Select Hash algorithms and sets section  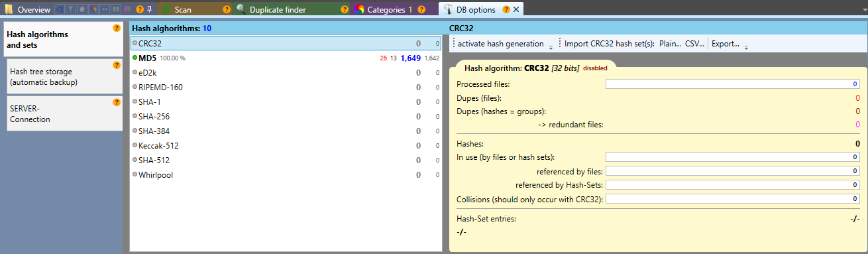click(x=64, y=40)
